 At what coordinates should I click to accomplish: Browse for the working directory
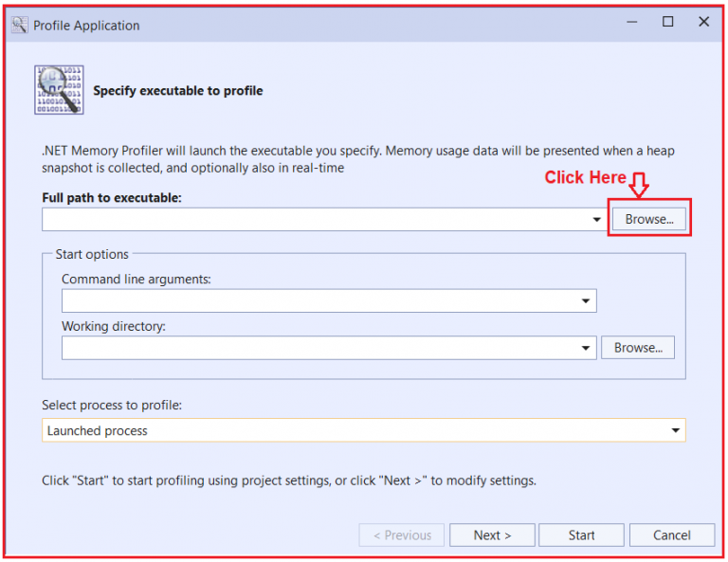click(x=638, y=348)
